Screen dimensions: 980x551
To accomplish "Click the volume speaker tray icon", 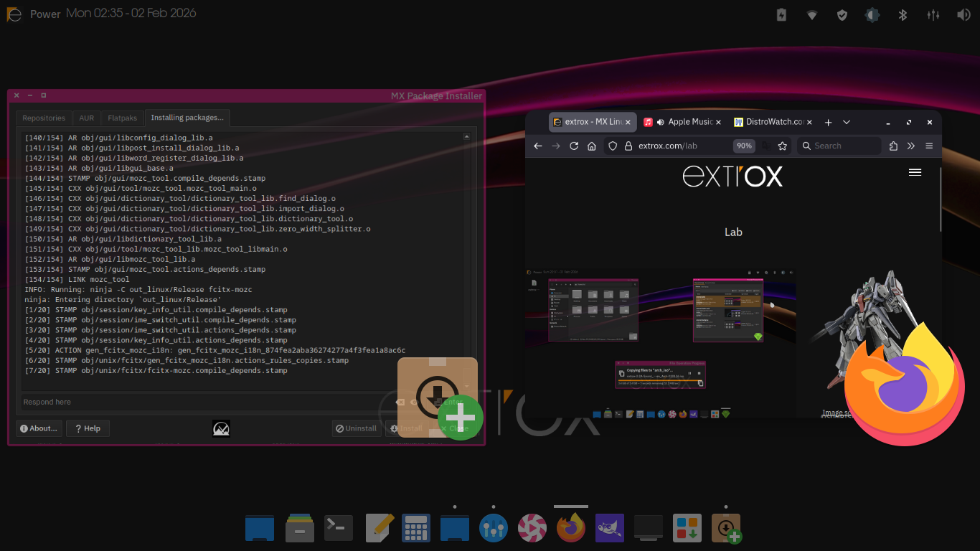I will (963, 14).
